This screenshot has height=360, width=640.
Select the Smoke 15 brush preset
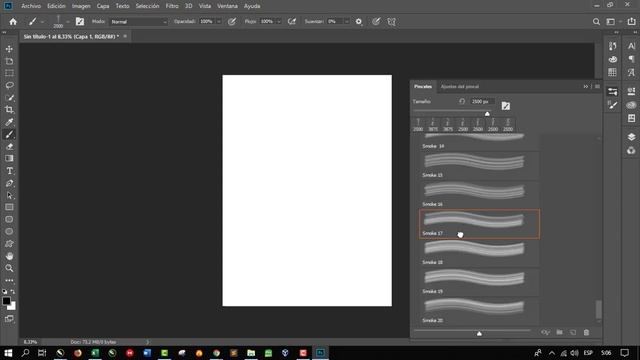click(x=479, y=166)
